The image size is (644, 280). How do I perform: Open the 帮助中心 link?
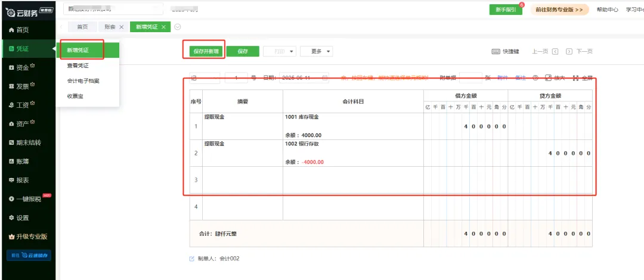[608, 10]
